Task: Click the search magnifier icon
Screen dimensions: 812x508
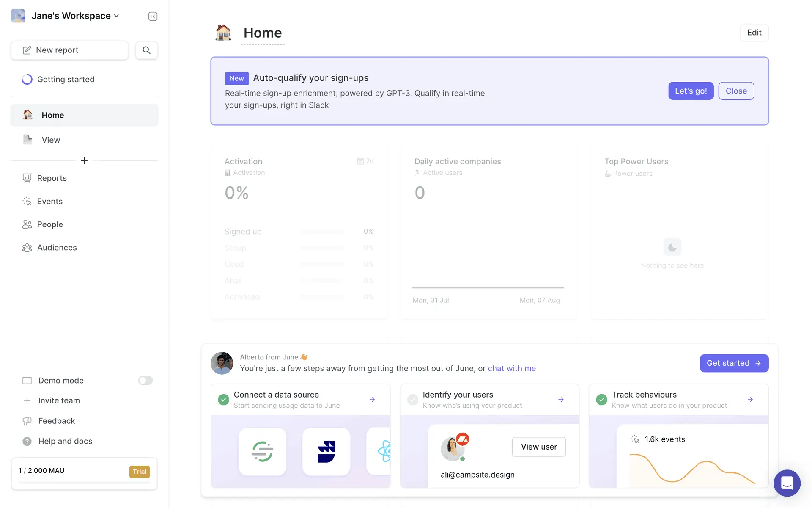Action: coord(146,50)
